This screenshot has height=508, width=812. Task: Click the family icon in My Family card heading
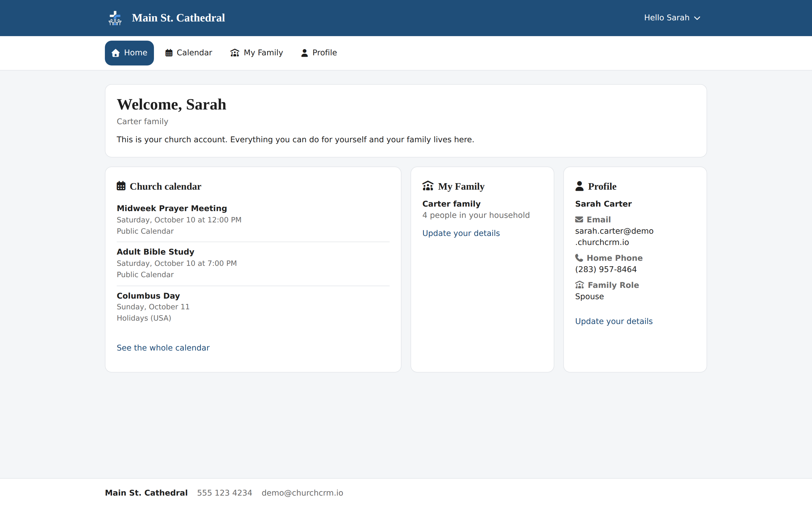pyautogui.click(x=428, y=186)
